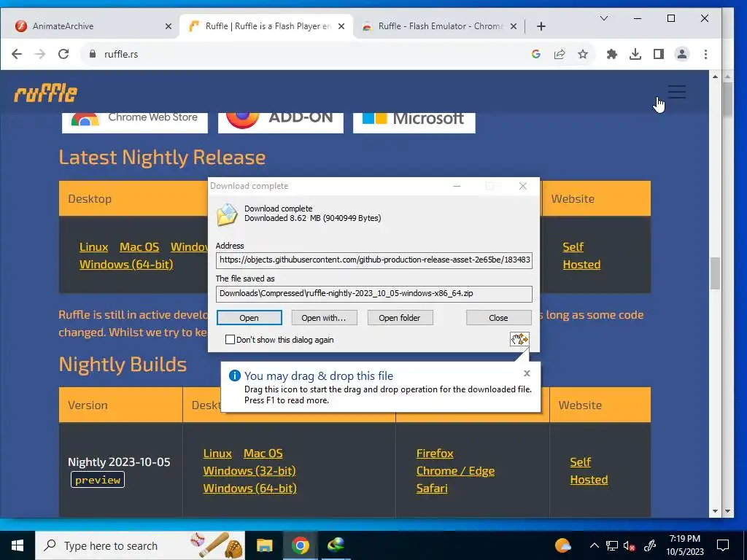Click the share page icon
747x560 pixels.
coord(560,54)
